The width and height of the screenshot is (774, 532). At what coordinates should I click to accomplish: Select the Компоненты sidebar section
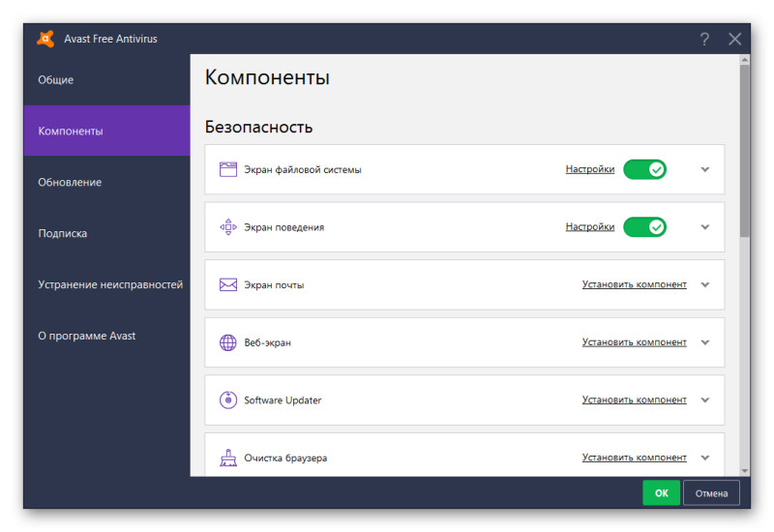[106, 131]
